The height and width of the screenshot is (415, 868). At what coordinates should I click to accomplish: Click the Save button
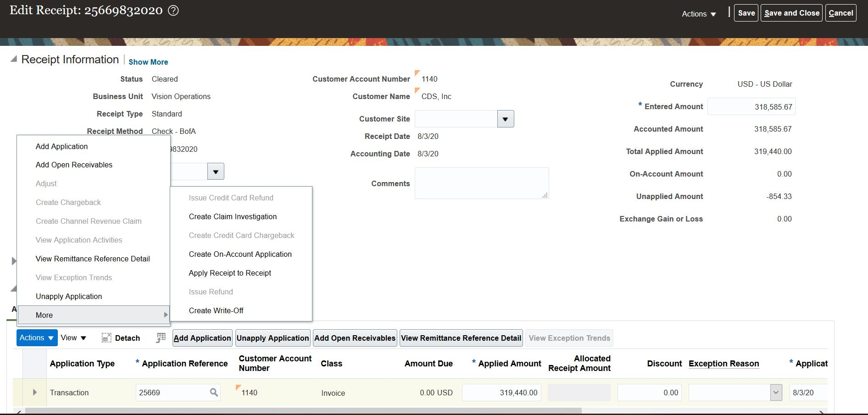746,13
